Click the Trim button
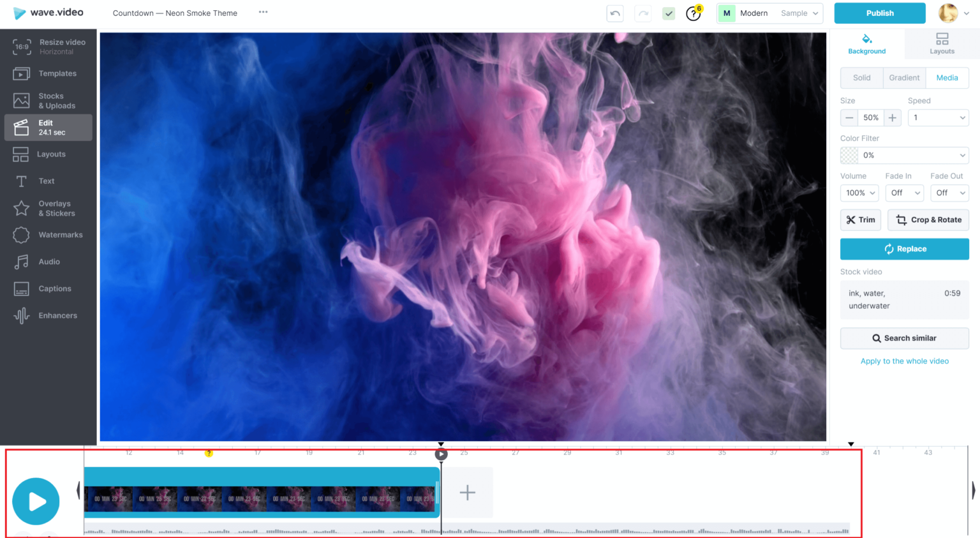980x538 pixels. click(860, 220)
